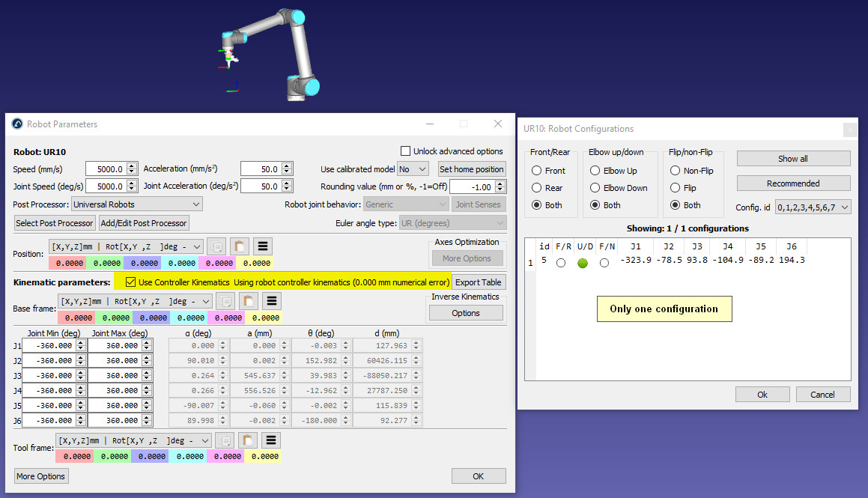Click the Base frame paste clipboard icon
Screen dimensions: 868x498
(x=249, y=301)
